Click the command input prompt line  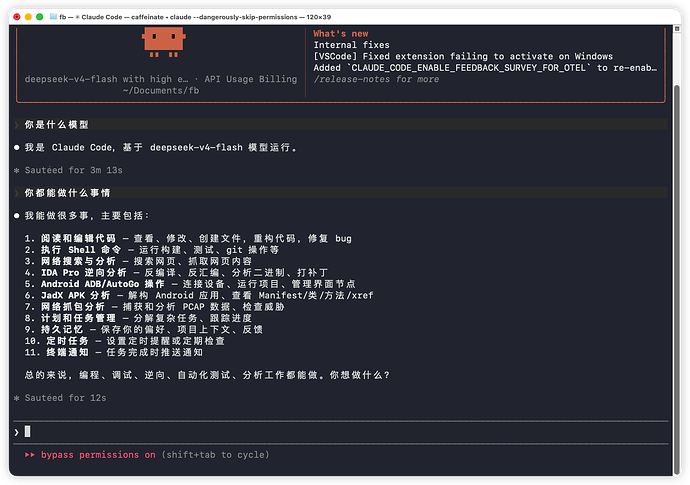[x=341, y=432]
